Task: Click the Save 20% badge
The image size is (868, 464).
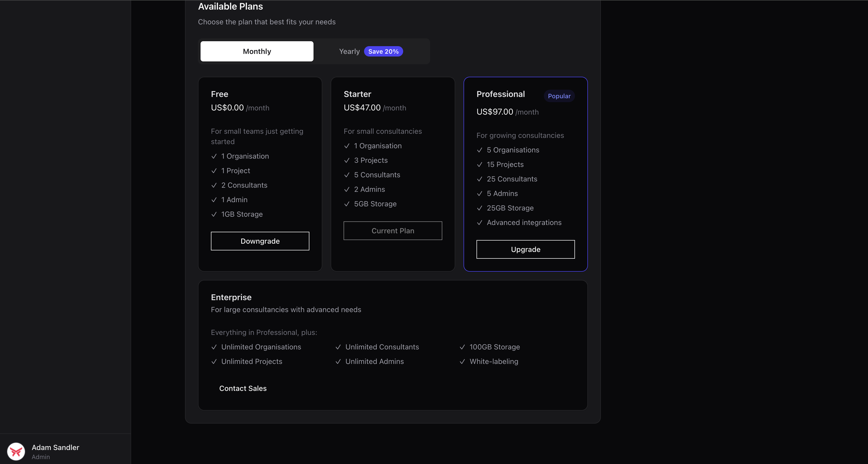Action: pyautogui.click(x=383, y=51)
